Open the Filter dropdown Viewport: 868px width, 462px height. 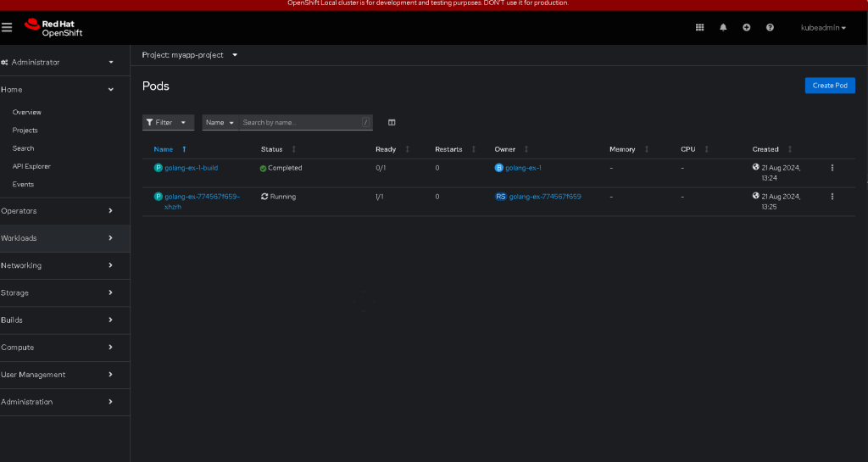(x=168, y=122)
